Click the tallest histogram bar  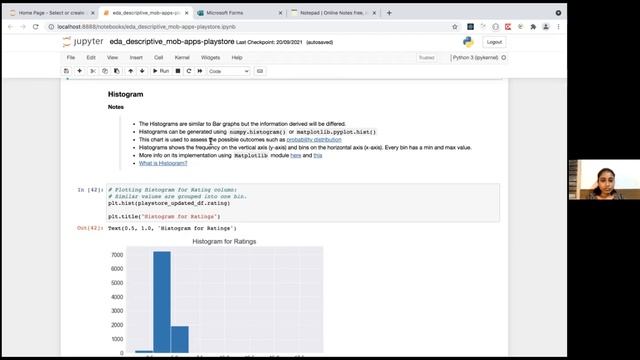pos(162,302)
